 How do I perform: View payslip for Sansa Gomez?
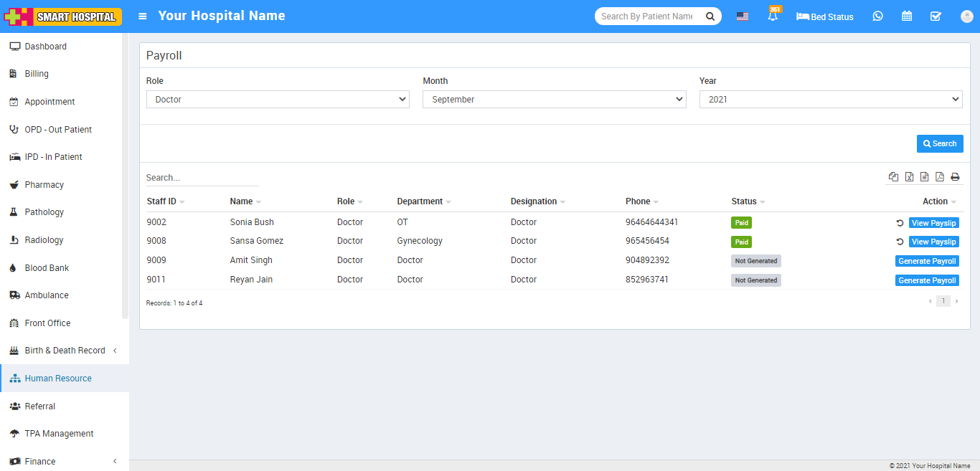[x=933, y=242]
